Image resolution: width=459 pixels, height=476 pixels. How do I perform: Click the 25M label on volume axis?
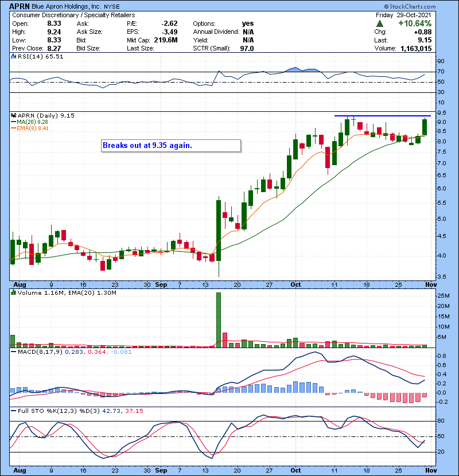[x=443, y=296]
